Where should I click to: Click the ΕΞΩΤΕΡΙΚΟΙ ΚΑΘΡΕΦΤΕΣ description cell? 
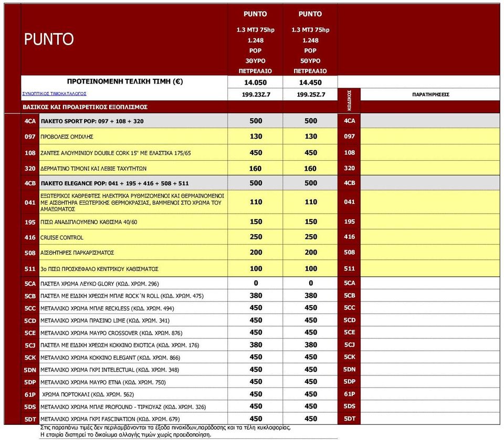(133, 202)
